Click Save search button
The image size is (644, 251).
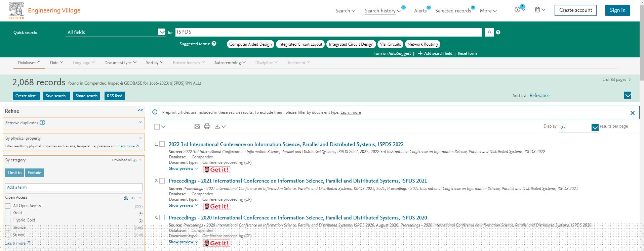55,96
